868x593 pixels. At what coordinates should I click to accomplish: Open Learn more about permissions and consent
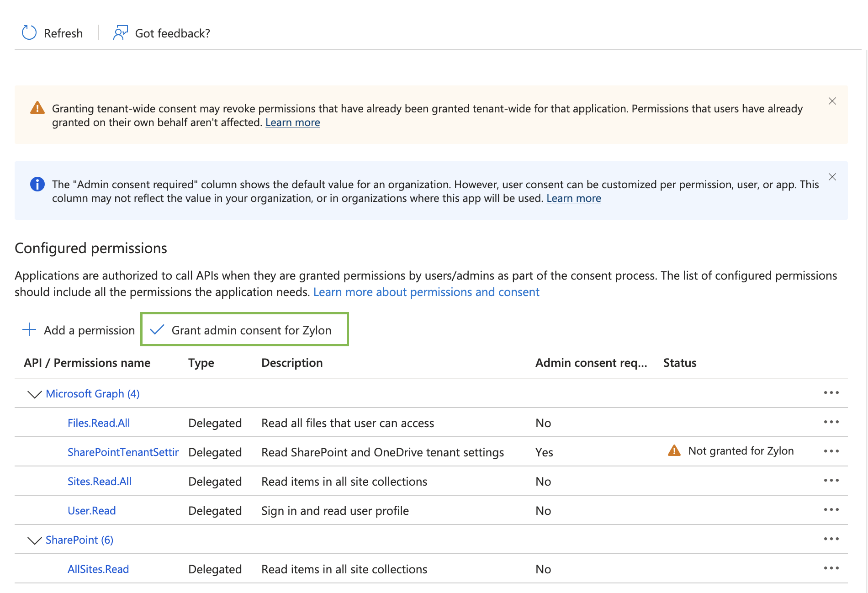[426, 292]
